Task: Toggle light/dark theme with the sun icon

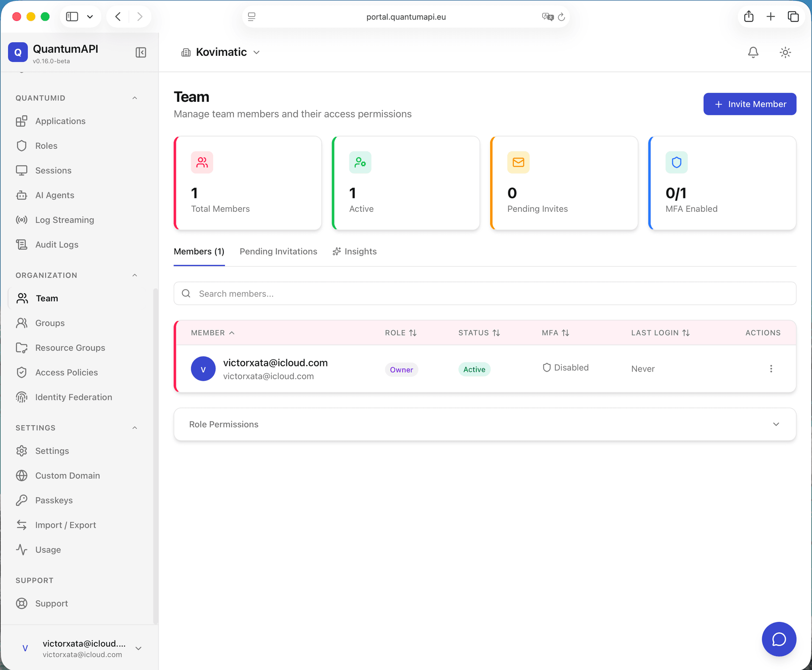Action: click(x=785, y=52)
